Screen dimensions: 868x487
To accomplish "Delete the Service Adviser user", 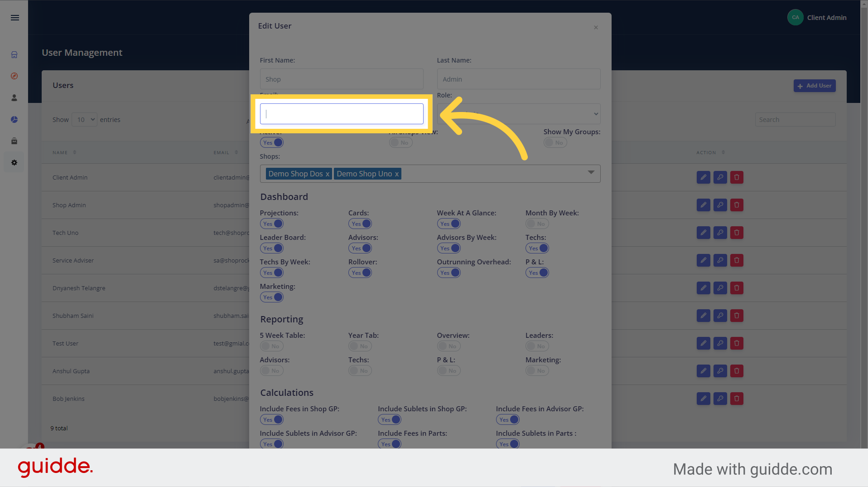I will 737,260.
